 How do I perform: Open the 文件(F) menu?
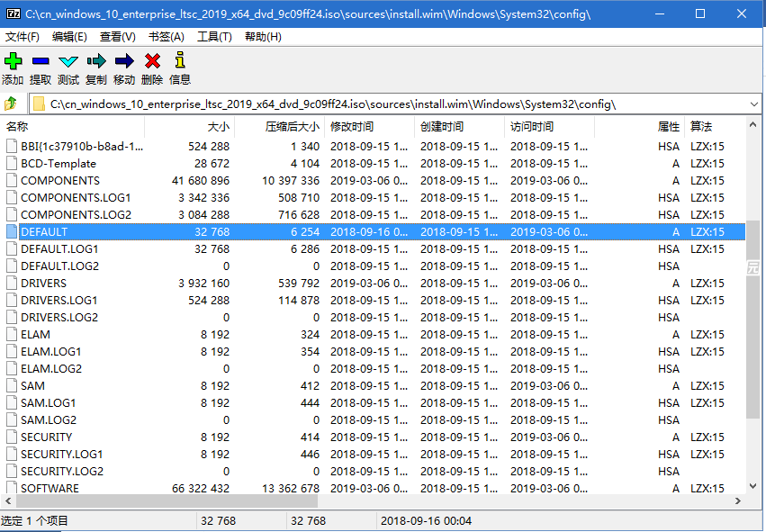coord(22,37)
